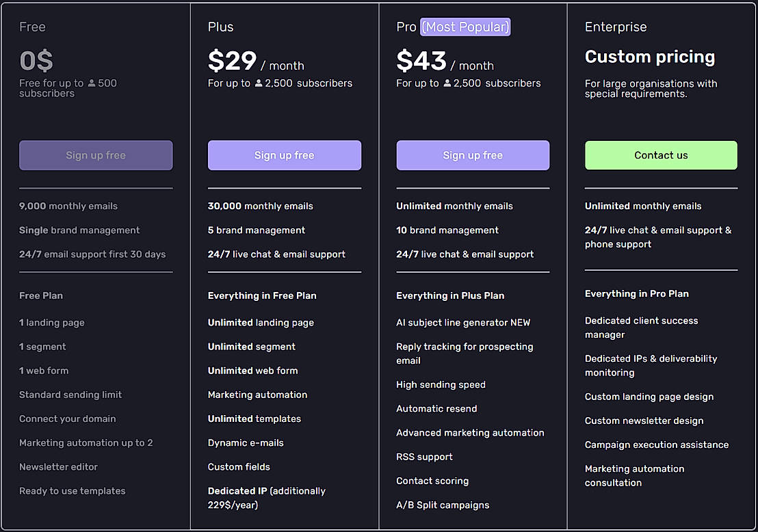The height and width of the screenshot is (532, 758).
Task: Select the Most Popular badge
Action: click(465, 27)
